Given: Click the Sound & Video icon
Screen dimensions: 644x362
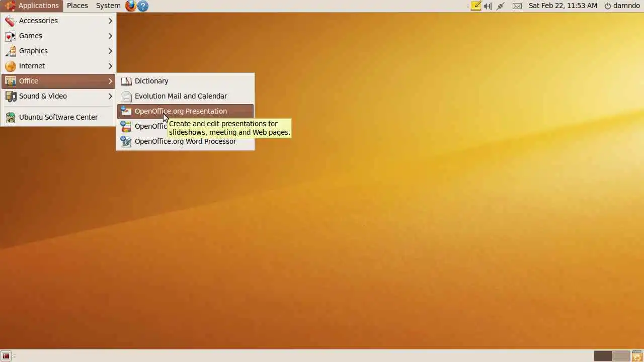Looking at the screenshot, I should point(11,96).
